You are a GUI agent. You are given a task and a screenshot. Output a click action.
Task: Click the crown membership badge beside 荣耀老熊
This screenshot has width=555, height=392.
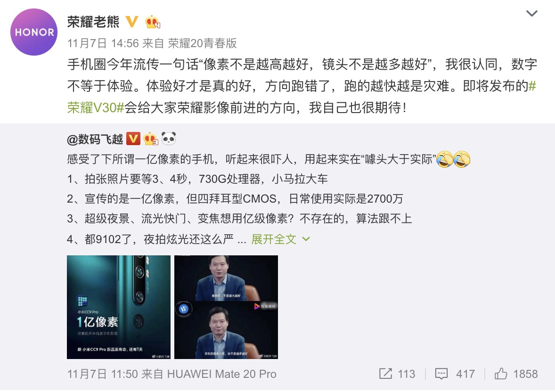pyautogui.click(x=153, y=22)
